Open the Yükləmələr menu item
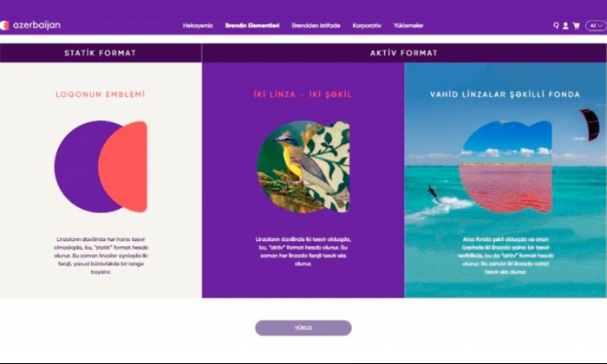This screenshot has width=607, height=364. coord(408,25)
